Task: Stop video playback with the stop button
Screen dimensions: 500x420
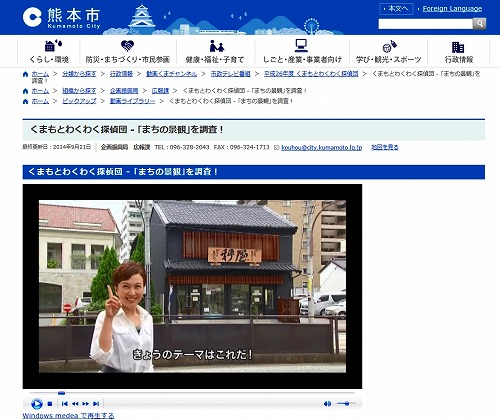Action: (x=50, y=404)
